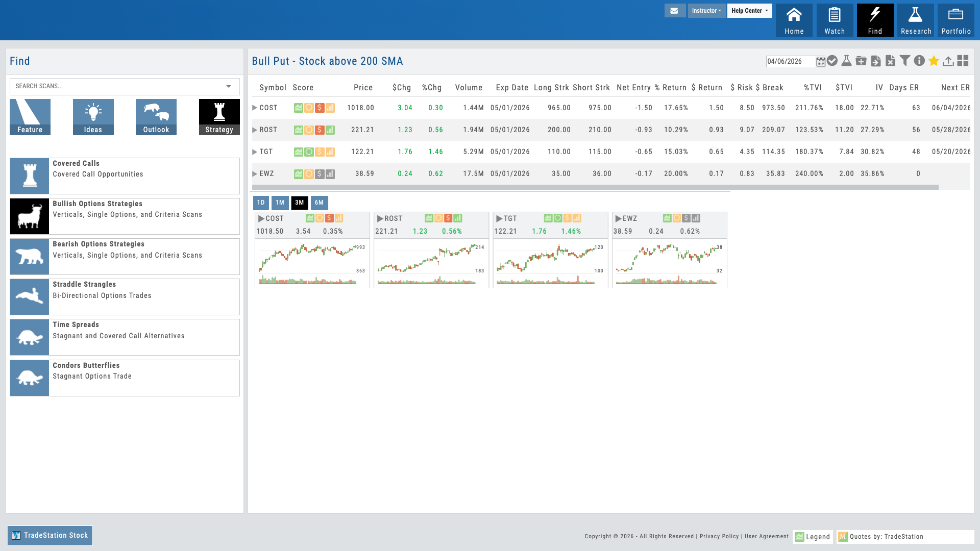Screen dimensions: 980x551
Task: Click the flask icon in the scan toolbar
Action: pos(846,61)
